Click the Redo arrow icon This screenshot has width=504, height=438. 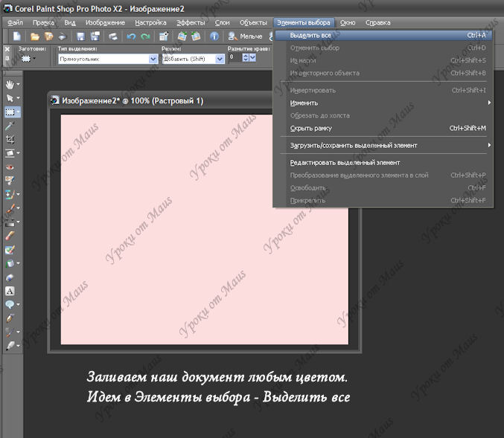click(x=145, y=36)
